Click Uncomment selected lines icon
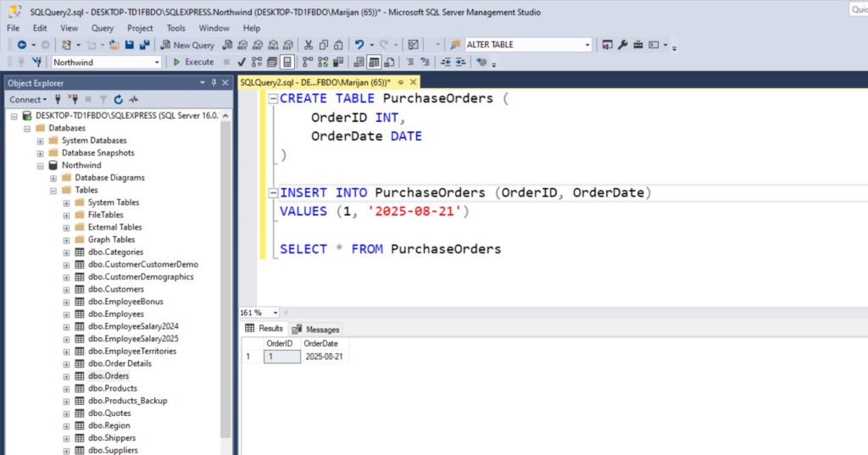This screenshot has width=868, height=455. click(x=426, y=62)
